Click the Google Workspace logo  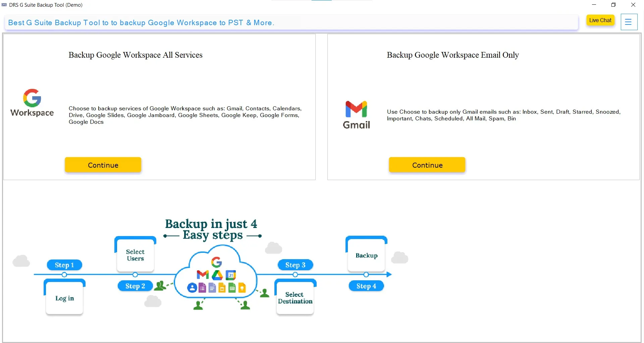click(32, 103)
